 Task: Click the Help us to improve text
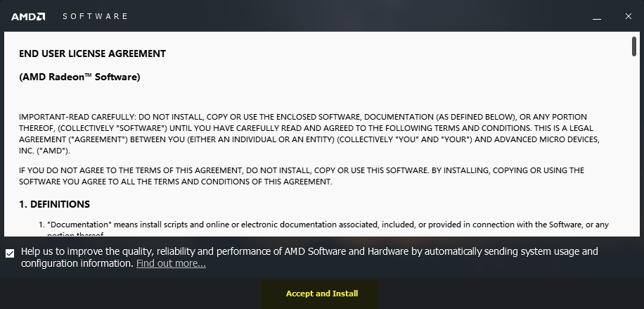tap(309, 257)
